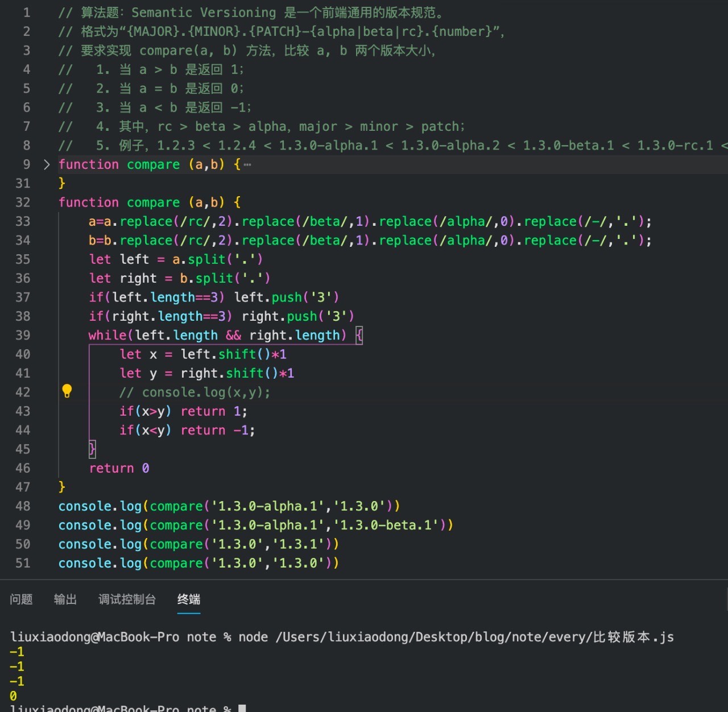
Task: Click 'let left = a.split' code line
Action: pyautogui.click(x=176, y=259)
